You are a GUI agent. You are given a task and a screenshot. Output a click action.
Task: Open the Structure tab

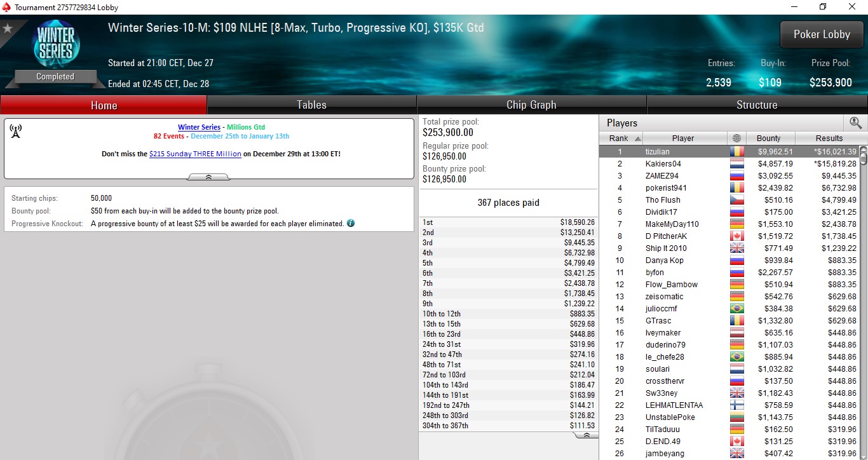[757, 105]
